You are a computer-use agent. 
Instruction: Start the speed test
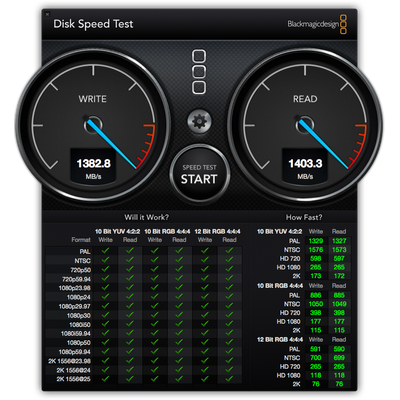(x=199, y=174)
